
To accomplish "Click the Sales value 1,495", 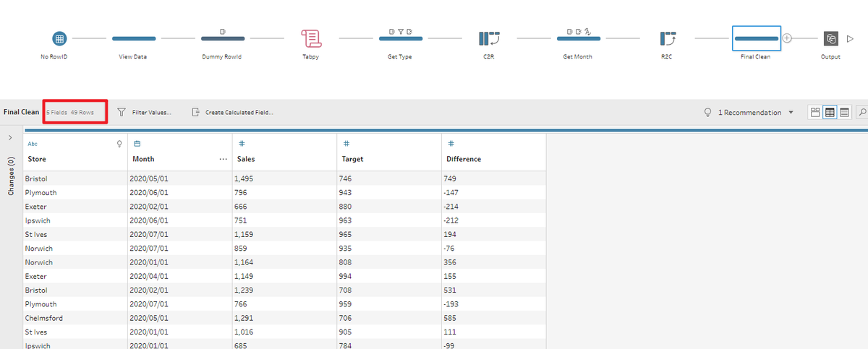I will (x=284, y=178).
